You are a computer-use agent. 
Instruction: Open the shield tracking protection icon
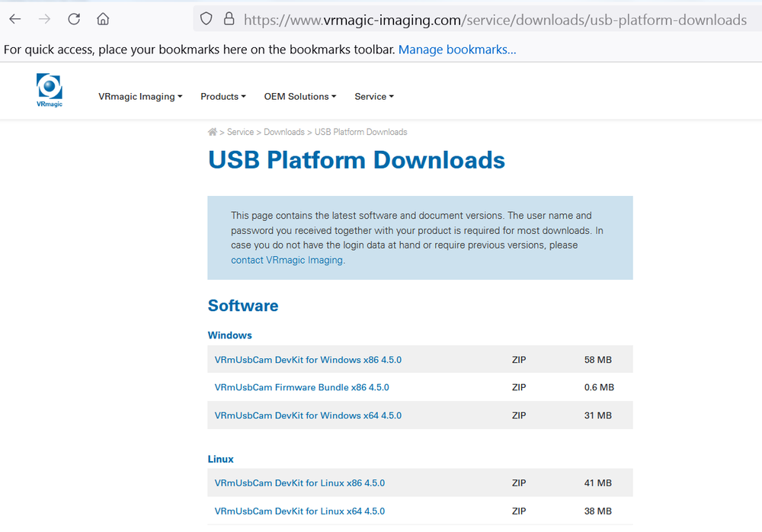[x=206, y=19]
